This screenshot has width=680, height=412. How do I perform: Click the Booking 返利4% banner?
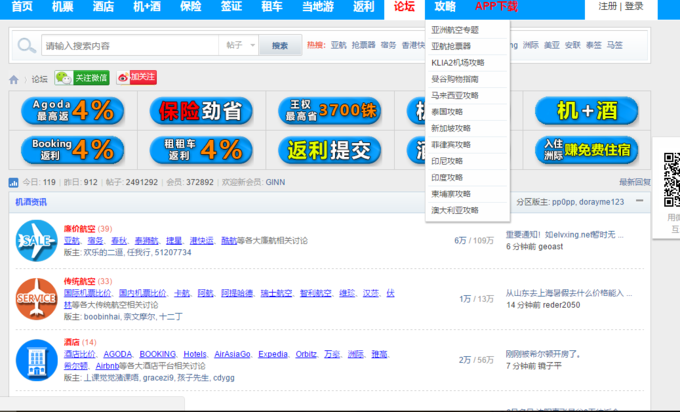click(x=72, y=150)
